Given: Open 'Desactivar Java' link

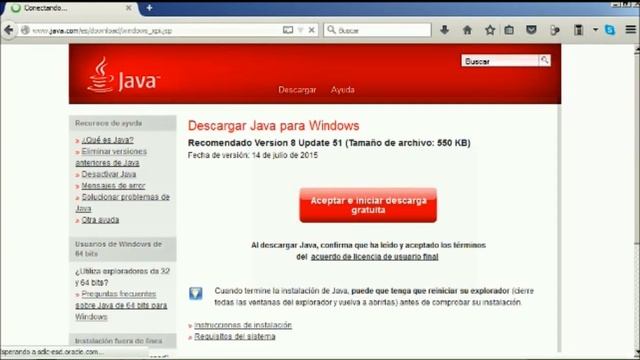Looking at the screenshot, I should tap(109, 174).
